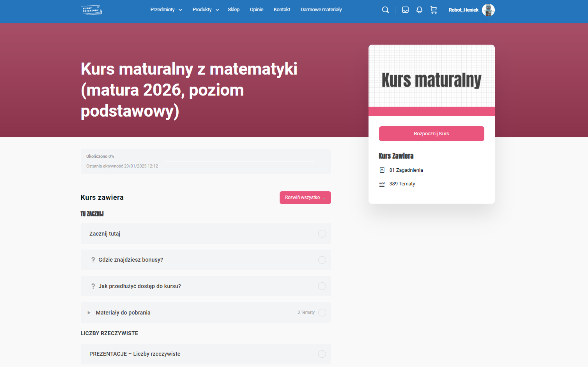The height and width of the screenshot is (367, 588).
Task: Click question mark icon beside Jak przedłużyć dostęp
Action: [93, 286]
